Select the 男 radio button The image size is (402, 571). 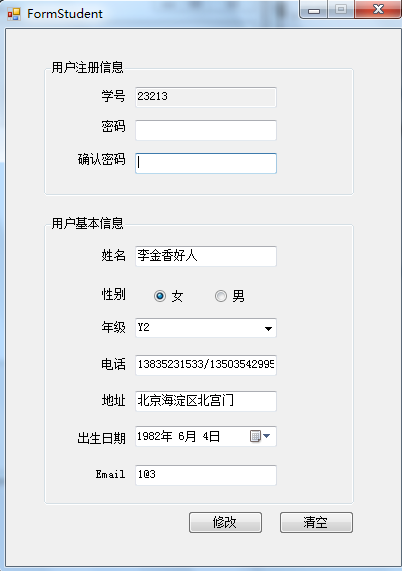click(221, 296)
